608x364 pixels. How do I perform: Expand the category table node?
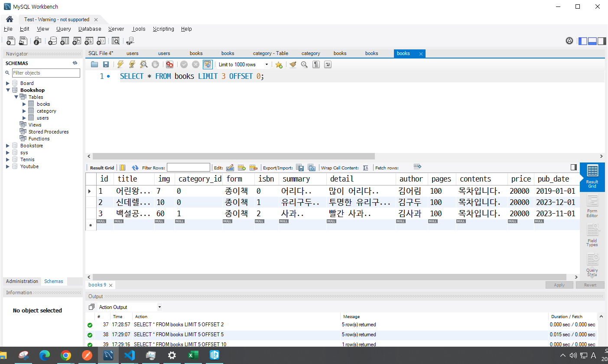point(24,111)
